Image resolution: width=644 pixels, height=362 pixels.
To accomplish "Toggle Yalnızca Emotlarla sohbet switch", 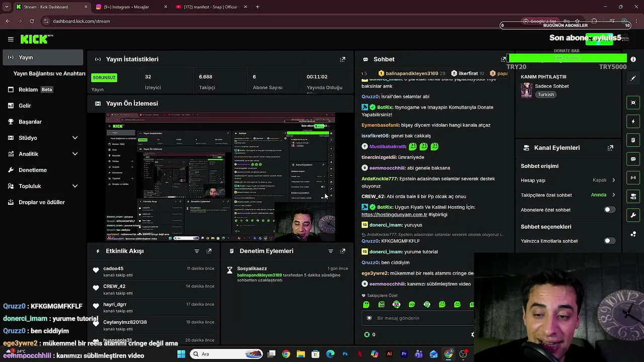I will (x=609, y=241).
